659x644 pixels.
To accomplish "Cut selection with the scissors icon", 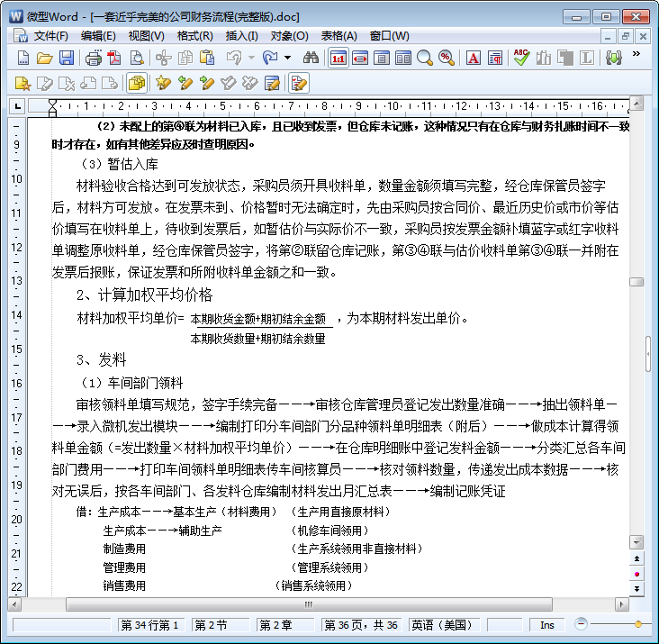I will (164, 58).
